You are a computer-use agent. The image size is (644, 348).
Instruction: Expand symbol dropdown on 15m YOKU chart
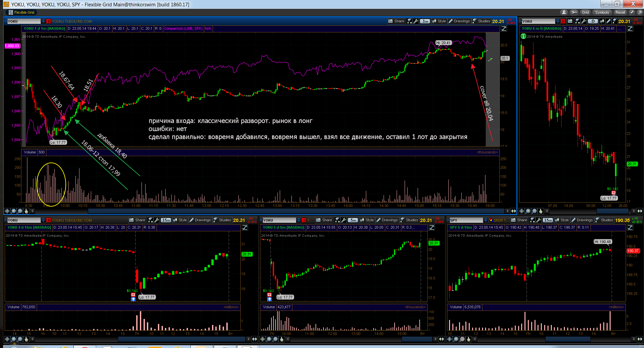click(x=43, y=220)
